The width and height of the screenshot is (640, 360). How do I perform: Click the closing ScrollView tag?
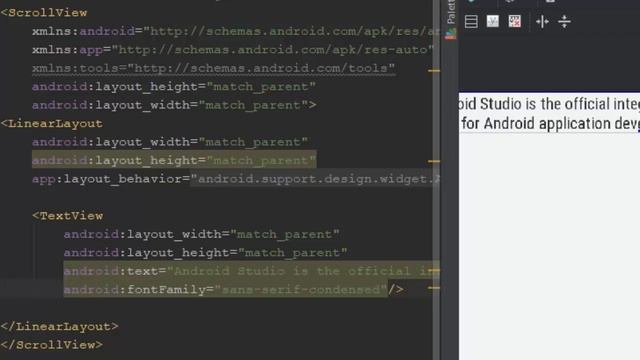pyautogui.click(x=52, y=345)
